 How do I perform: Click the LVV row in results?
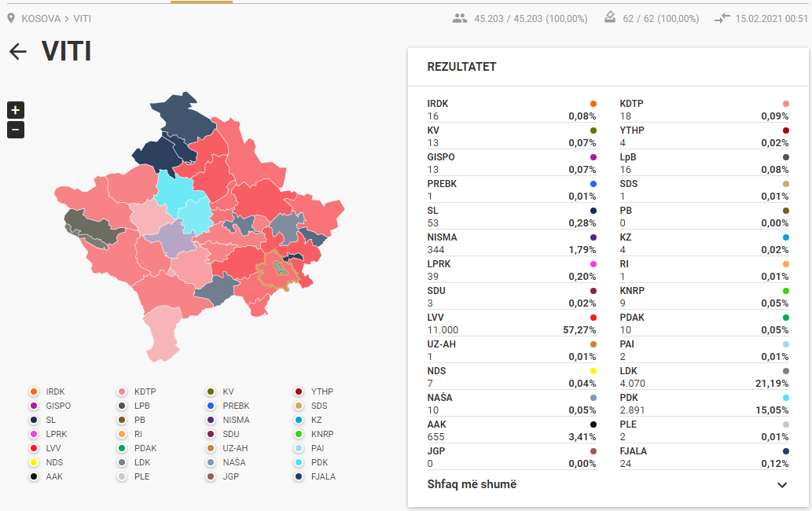pyautogui.click(x=511, y=324)
